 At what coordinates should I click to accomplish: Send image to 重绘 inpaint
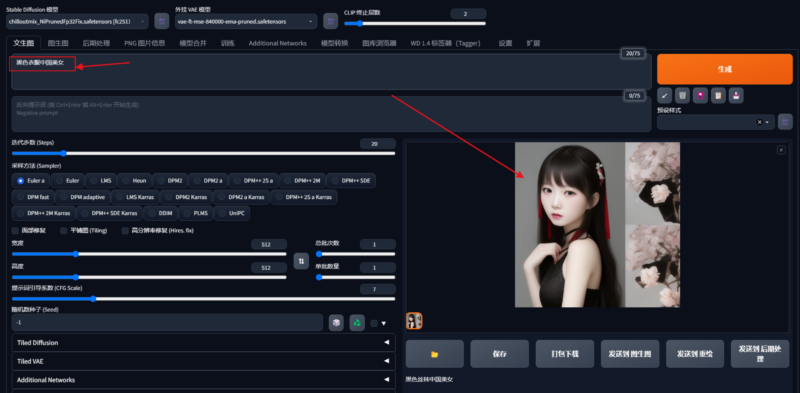(x=695, y=354)
